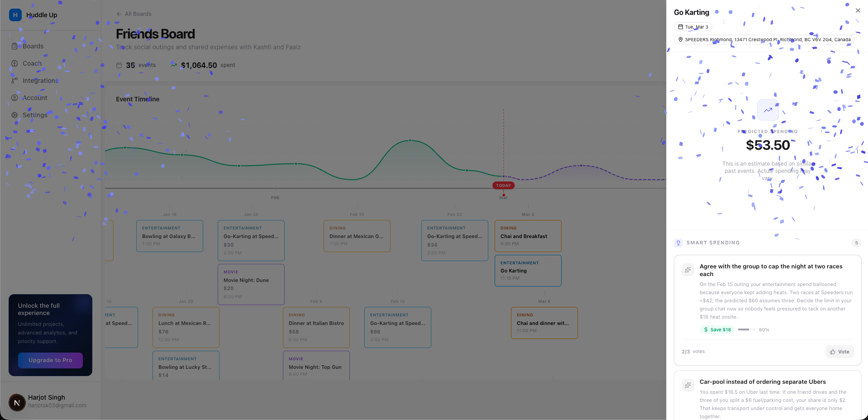868x420 pixels.
Task: Click the 60% progress bar
Action: coord(747,329)
